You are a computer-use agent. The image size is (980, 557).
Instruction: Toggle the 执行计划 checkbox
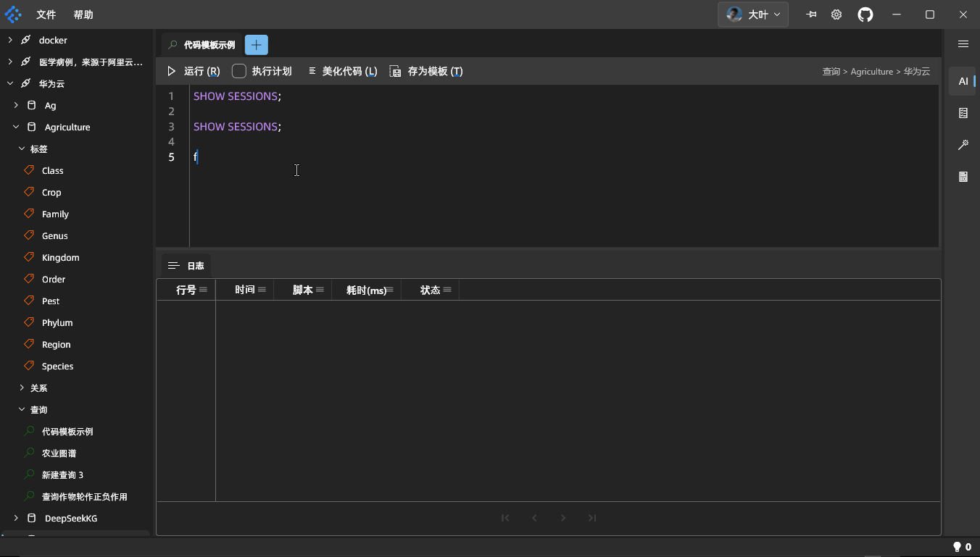click(x=239, y=71)
